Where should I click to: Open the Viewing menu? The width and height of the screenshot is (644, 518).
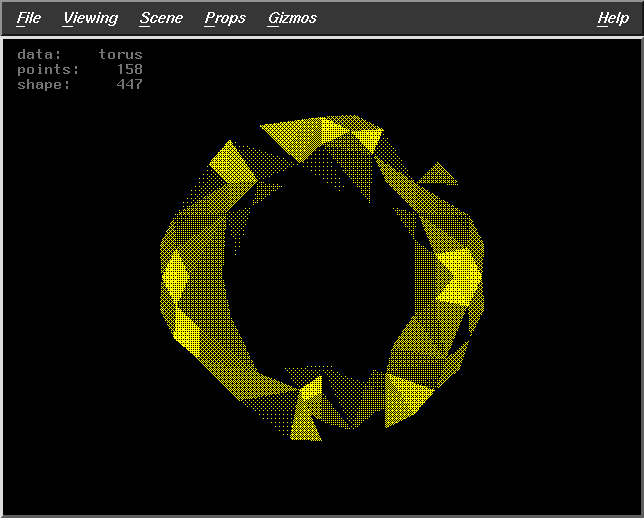(90, 19)
